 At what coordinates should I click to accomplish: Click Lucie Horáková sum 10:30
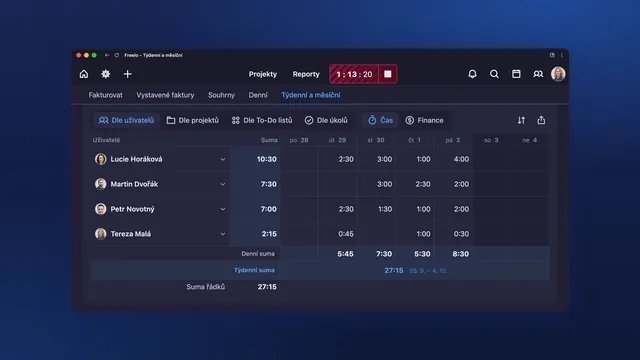[267, 159]
